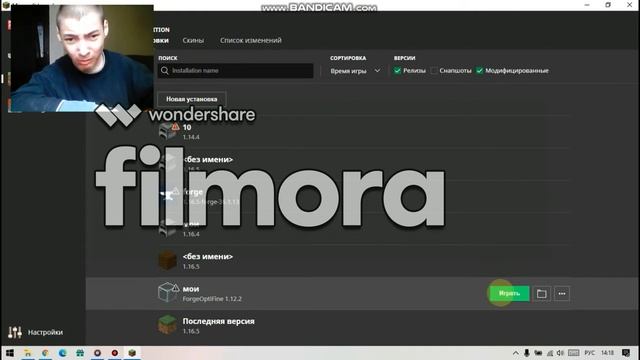Focus the Installation name search field
The image size is (640, 360).
click(236, 71)
